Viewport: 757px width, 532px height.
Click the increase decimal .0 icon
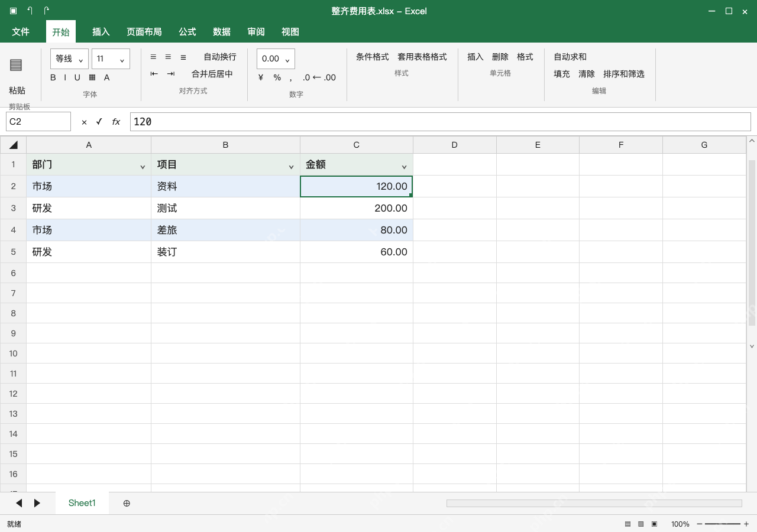tap(306, 77)
